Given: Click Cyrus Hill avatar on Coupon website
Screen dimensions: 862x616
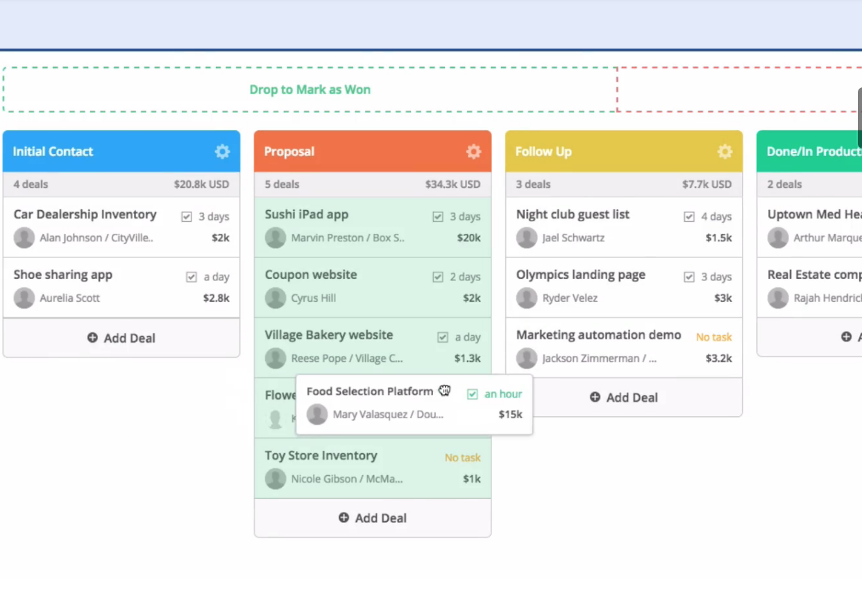Looking at the screenshot, I should (276, 298).
